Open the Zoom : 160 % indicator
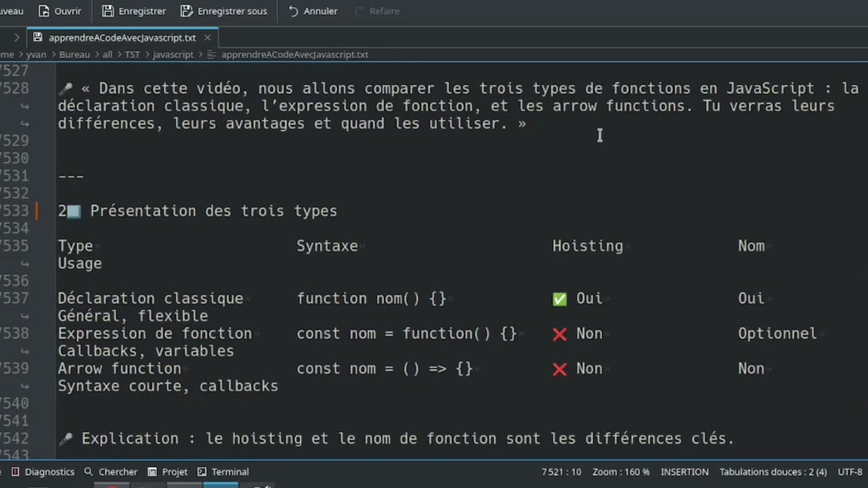Screen dimensions: 868x488 (620, 472)
